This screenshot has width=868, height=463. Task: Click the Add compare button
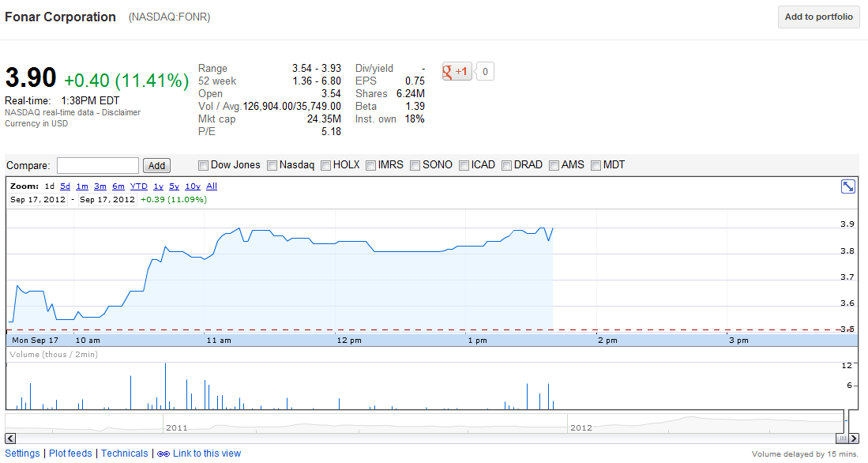pos(156,166)
